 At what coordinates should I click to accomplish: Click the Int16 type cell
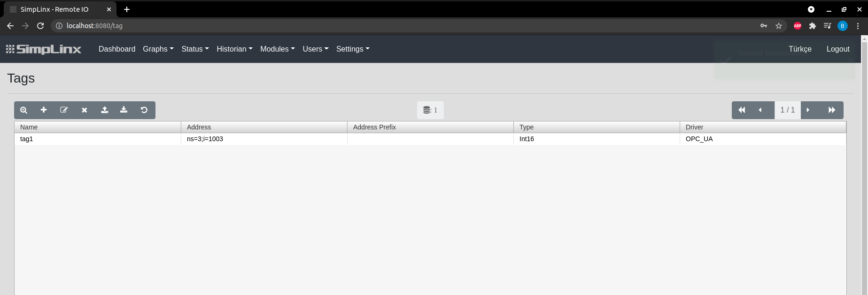point(597,139)
